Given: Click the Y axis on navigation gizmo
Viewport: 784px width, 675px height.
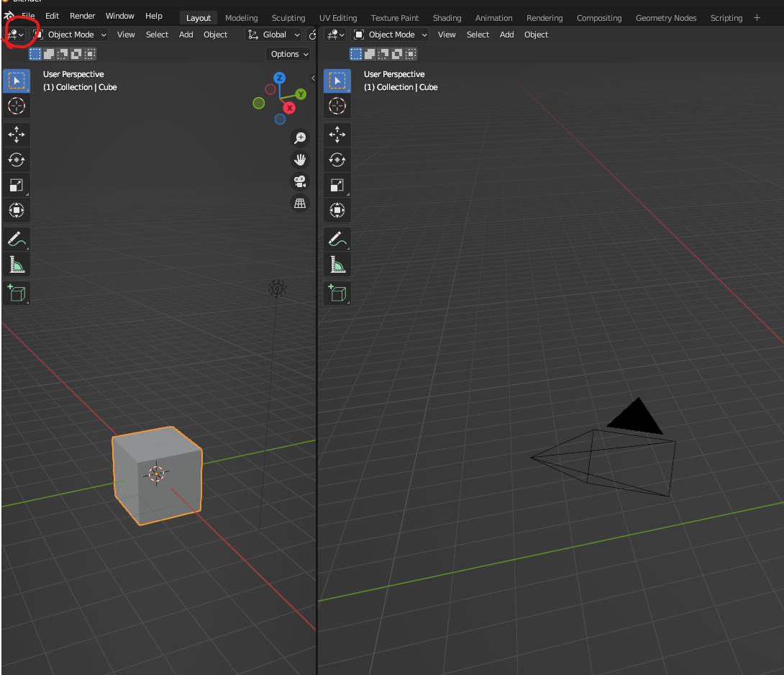Looking at the screenshot, I should click(x=301, y=94).
